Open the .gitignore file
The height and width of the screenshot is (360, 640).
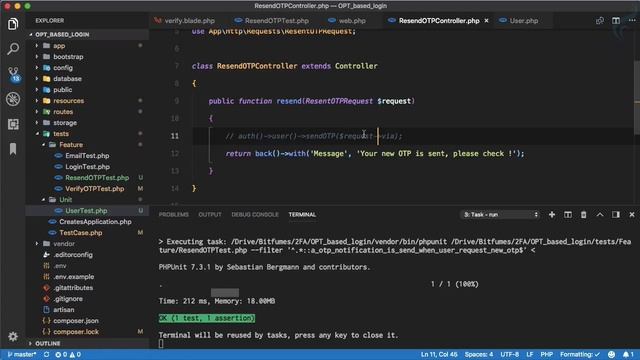[x=68, y=299]
